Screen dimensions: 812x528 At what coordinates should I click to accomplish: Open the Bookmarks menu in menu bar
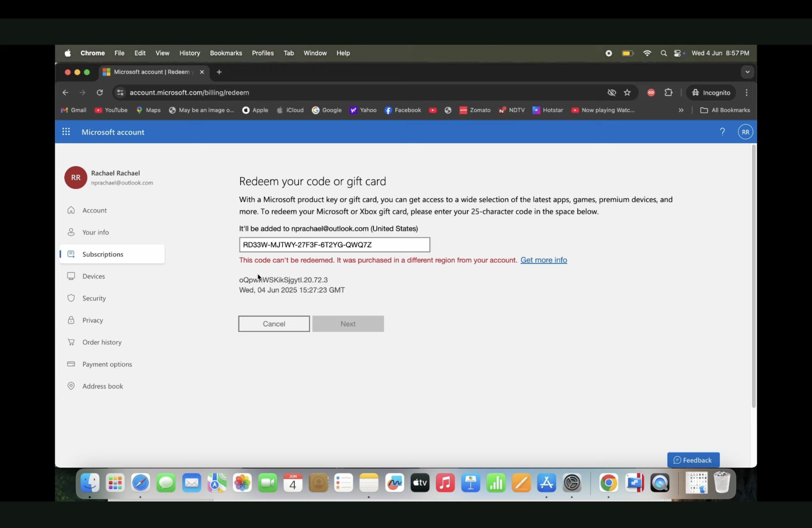[226, 53]
